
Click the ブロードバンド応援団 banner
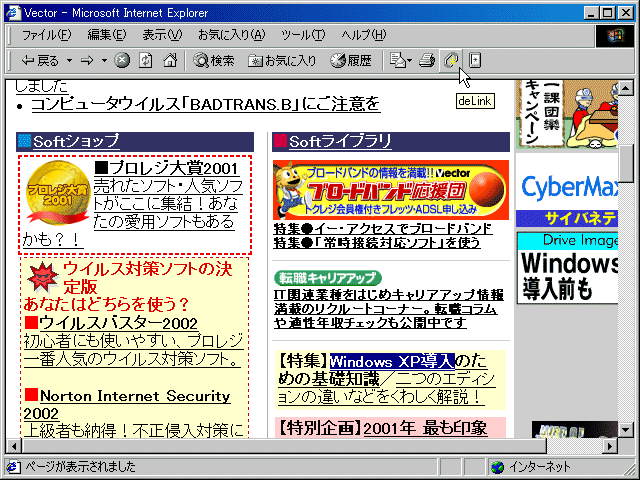point(391,190)
